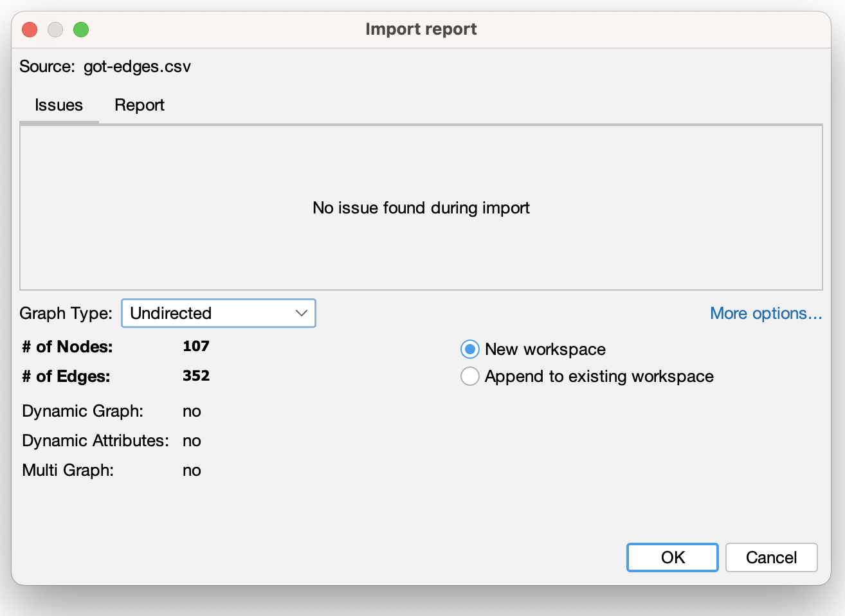The width and height of the screenshot is (845, 616).
Task: Choose Append to existing workspace
Action: click(x=470, y=376)
